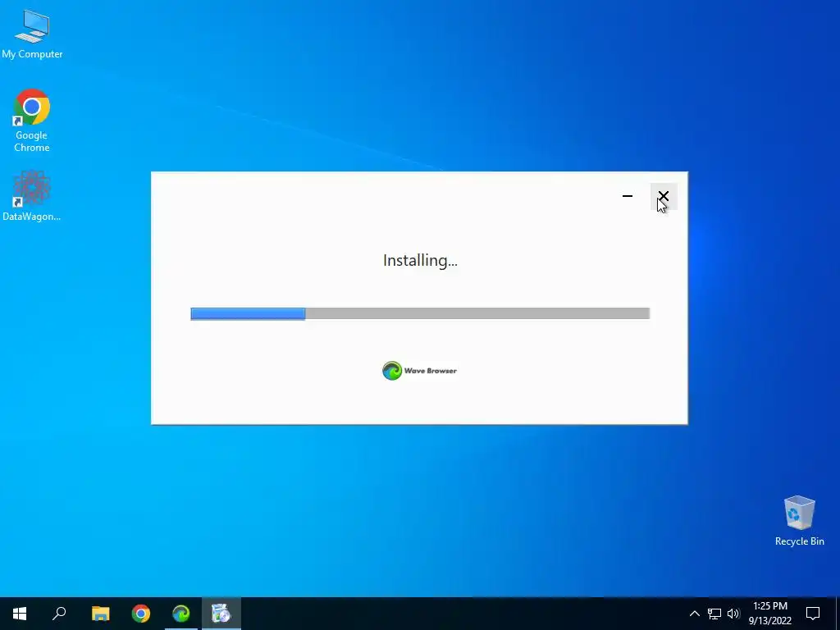Open the Windows Start menu
The height and width of the screenshot is (630, 840).
tap(20, 614)
